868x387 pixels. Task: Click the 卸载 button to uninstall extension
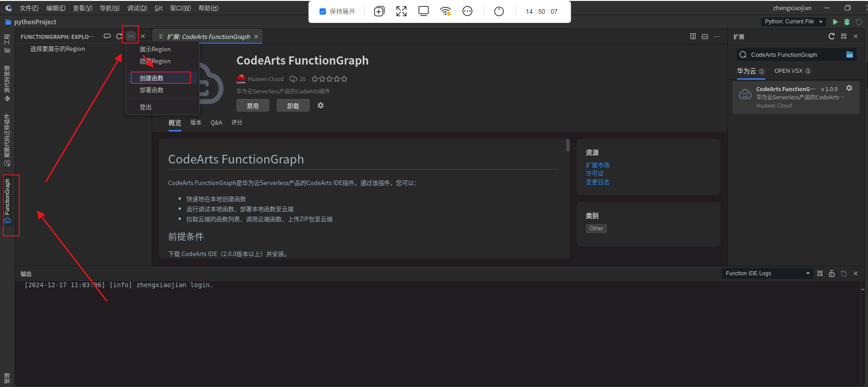[x=293, y=106]
